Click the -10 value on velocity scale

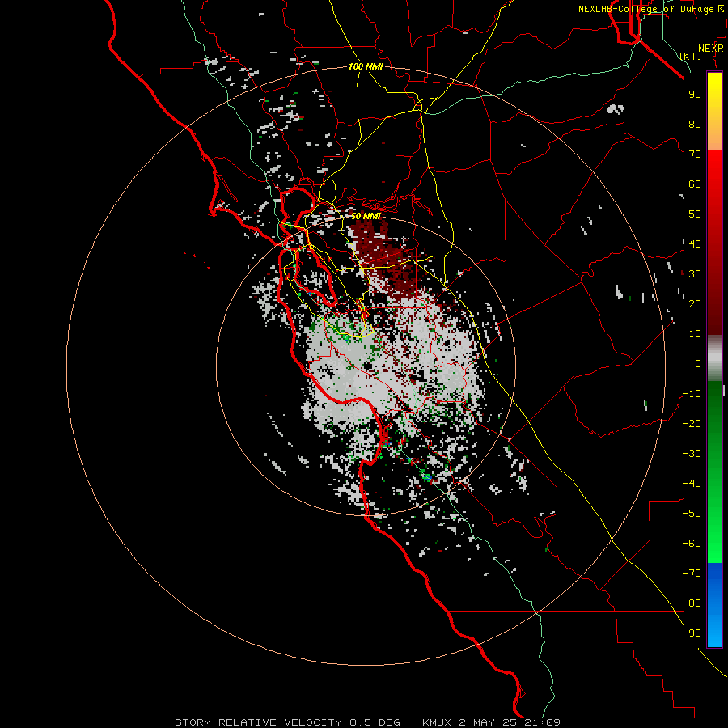[692, 394]
